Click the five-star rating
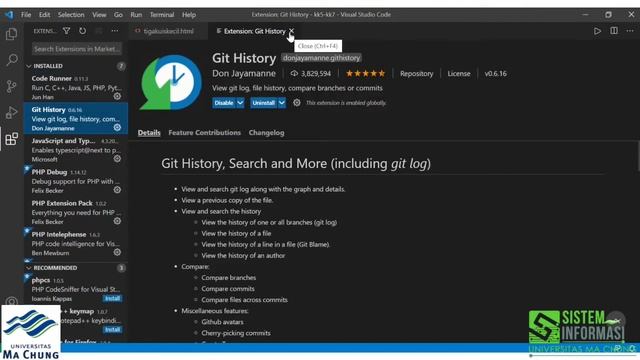Screen dimensions: 640x360 coord(365,73)
